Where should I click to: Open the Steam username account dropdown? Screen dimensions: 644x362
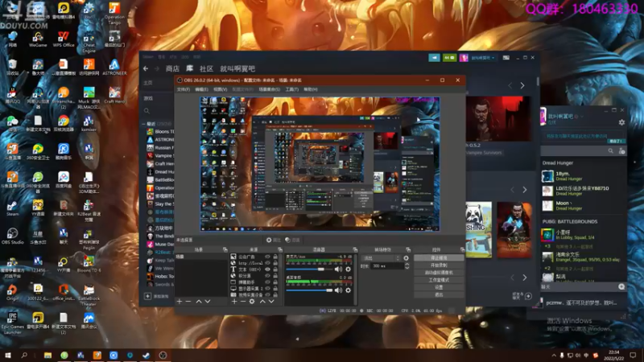point(482,58)
